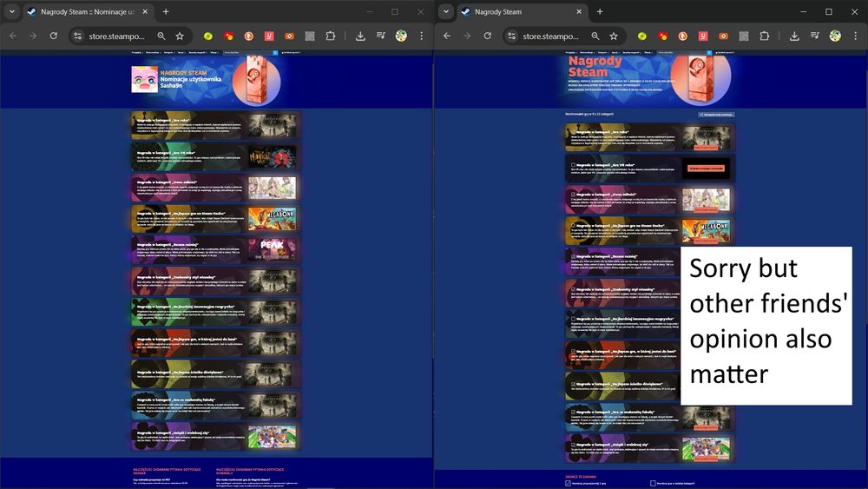Click orange button under Megabonk thumbnail in right window
The width and height of the screenshot is (868, 489).
tap(706, 241)
